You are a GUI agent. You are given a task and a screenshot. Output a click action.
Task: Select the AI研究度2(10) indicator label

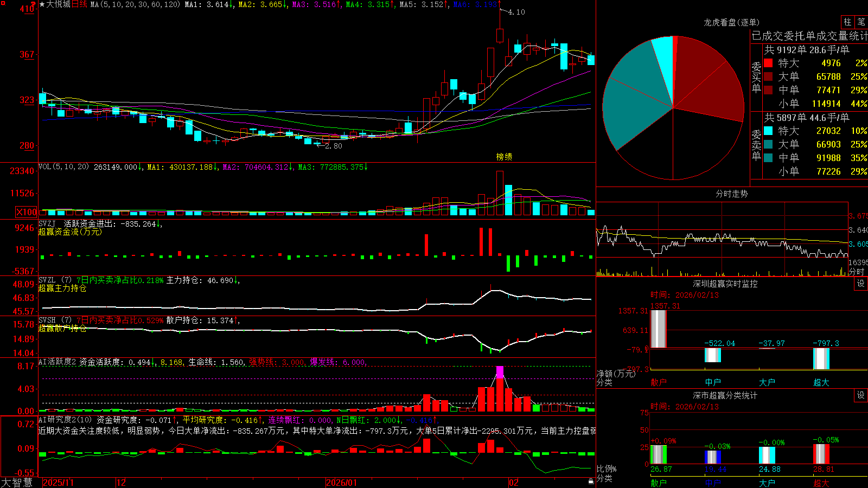(x=65, y=420)
